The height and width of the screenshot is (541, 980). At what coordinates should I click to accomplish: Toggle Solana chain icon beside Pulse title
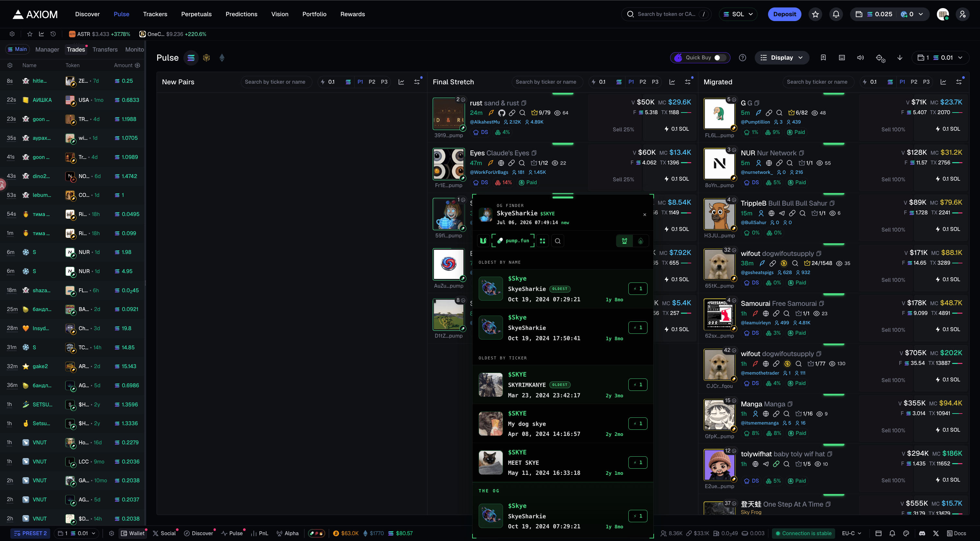pyautogui.click(x=191, y=58)
